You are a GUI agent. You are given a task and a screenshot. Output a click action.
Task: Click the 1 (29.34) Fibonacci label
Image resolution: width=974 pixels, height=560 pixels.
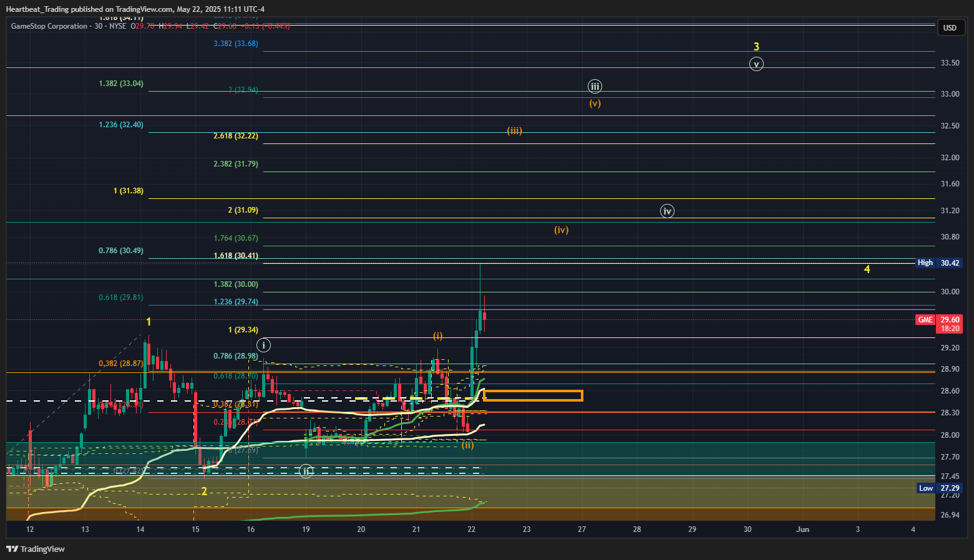point(243,330)
